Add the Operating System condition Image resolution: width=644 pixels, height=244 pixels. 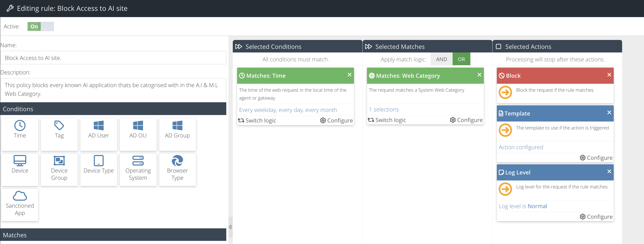(138, 169)
